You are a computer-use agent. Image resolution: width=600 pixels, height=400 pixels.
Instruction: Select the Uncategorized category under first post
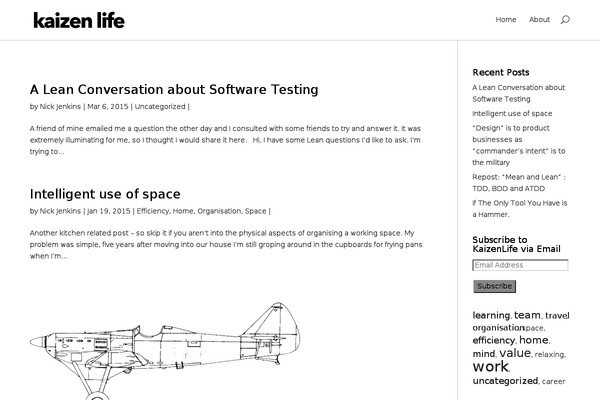160,107
